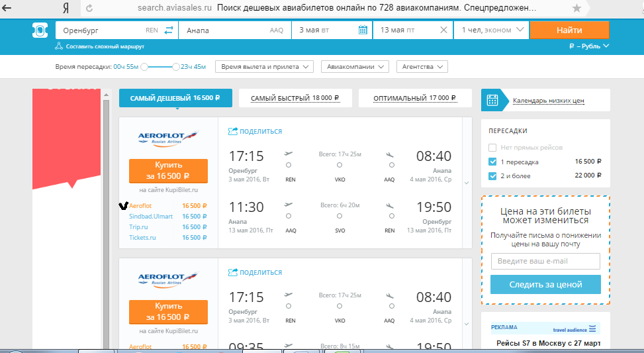The image size is (644, 353).
Task: Click the red banner in left sidebar
Action: pyautogui.click(x=67, y=138)
